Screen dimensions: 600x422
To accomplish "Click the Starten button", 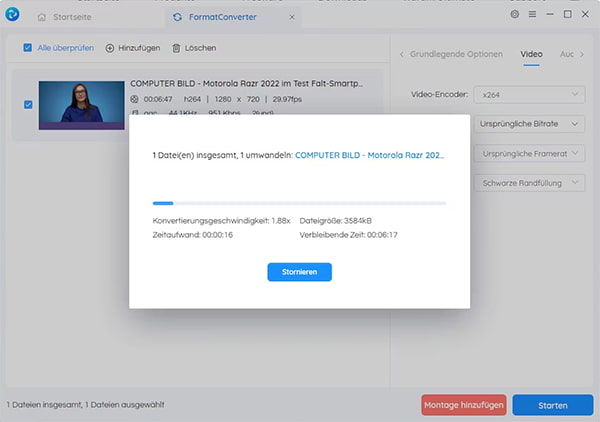I will pos(553,405).
